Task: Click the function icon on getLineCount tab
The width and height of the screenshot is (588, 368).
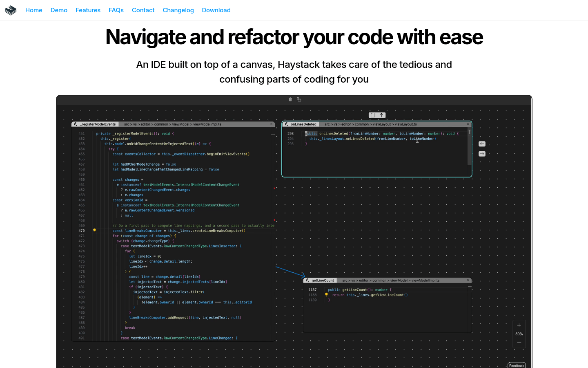Action: click(307, 280)
